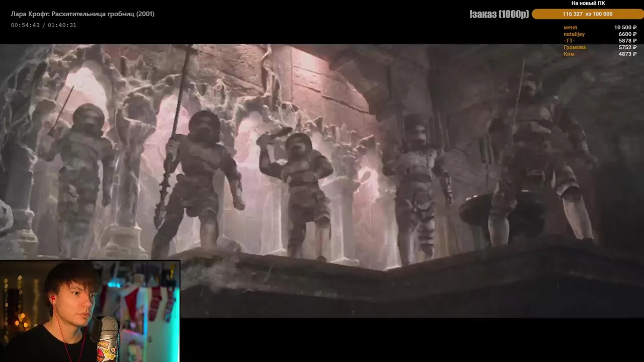Image resolution: width=644 pixels, height=362 pixels.
Task: Click the donation amount '10 500 ₽'
Action: click(x=625, y=28)
